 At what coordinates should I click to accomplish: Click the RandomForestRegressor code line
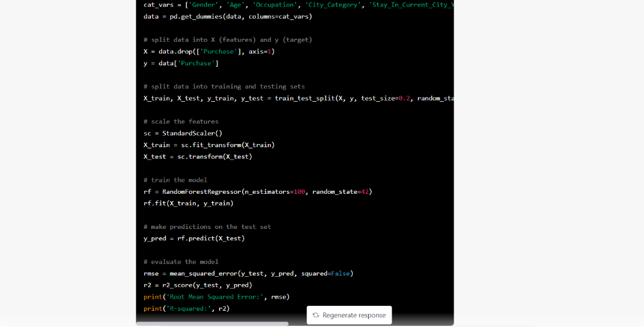click(x=258, y=191)
